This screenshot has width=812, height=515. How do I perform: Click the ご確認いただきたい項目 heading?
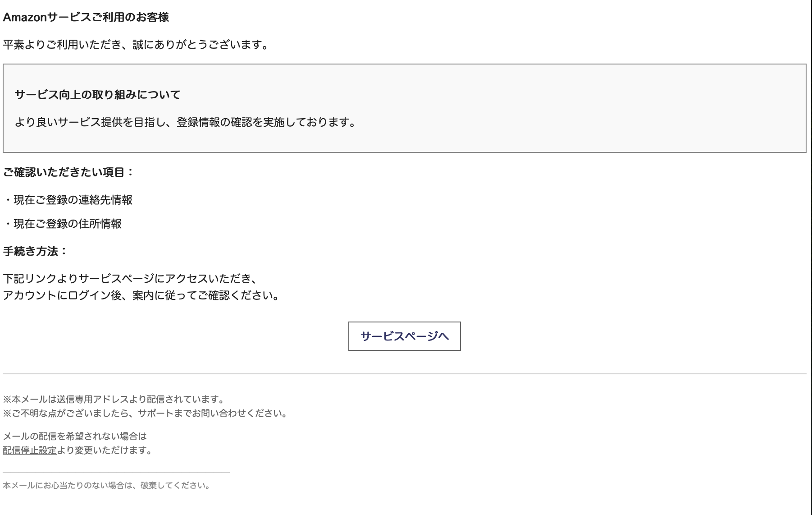pyautogui.click(x=68, y=172)
